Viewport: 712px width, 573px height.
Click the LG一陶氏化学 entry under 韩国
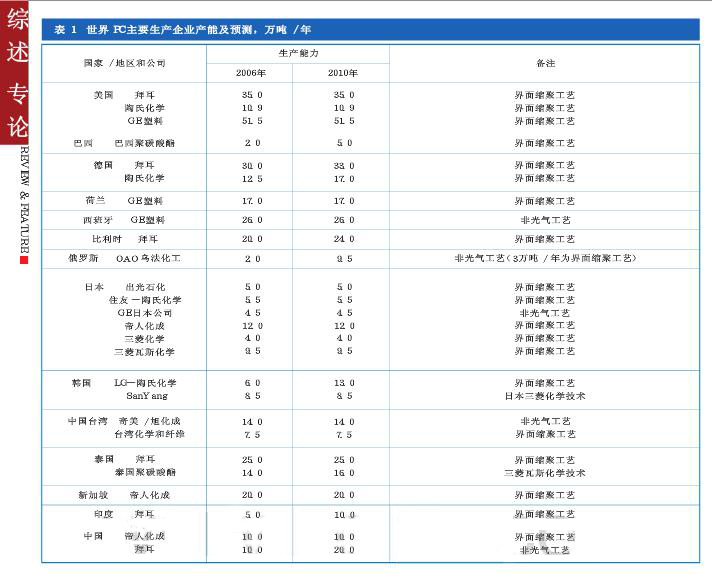[146, 383]
